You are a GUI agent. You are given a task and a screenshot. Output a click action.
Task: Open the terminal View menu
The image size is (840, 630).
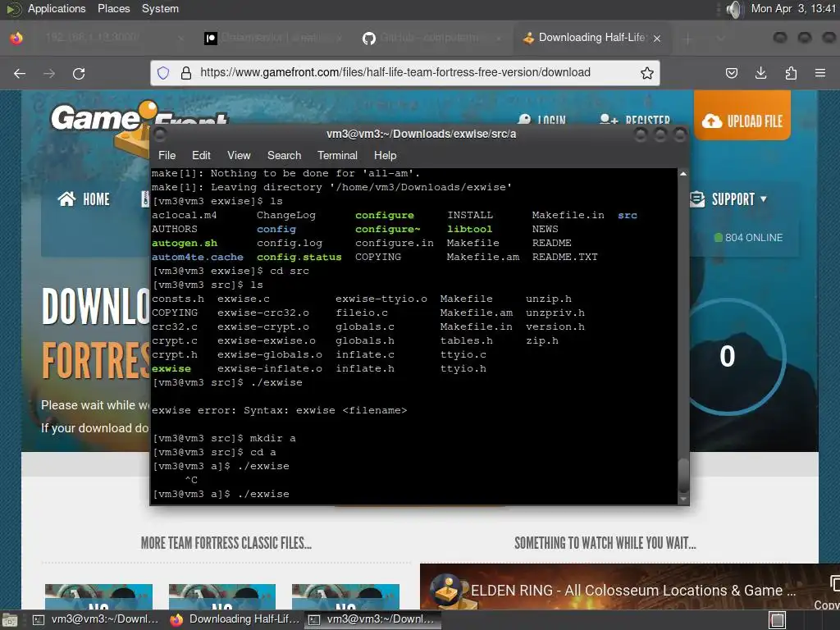[239, 155]
